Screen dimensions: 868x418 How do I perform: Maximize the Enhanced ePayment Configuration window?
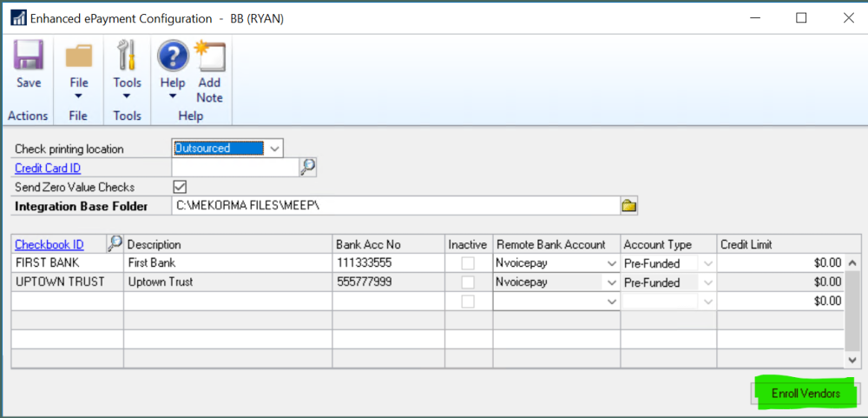pos(801,18)
